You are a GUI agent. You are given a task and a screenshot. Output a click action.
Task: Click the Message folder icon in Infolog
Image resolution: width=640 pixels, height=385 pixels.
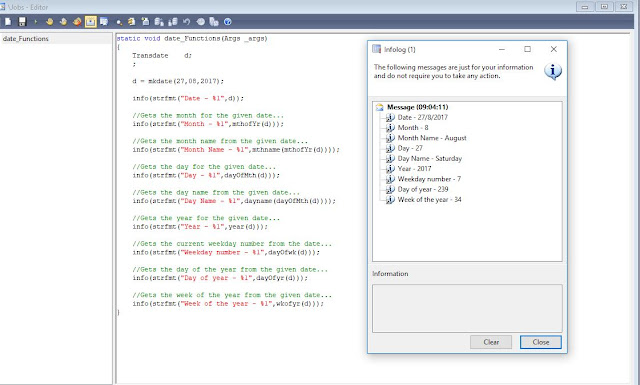point(380,107)
